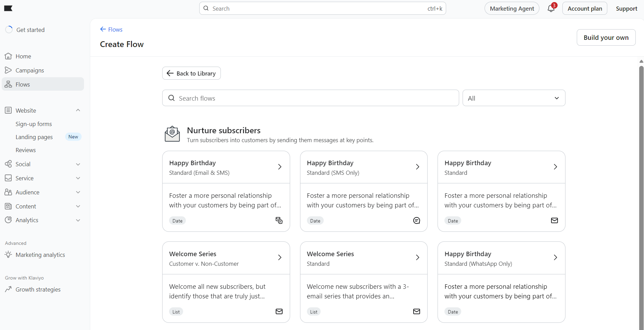The image size is (644, 330).
Task: Click the Home icon in sidebar
Action: click(8, 56)
